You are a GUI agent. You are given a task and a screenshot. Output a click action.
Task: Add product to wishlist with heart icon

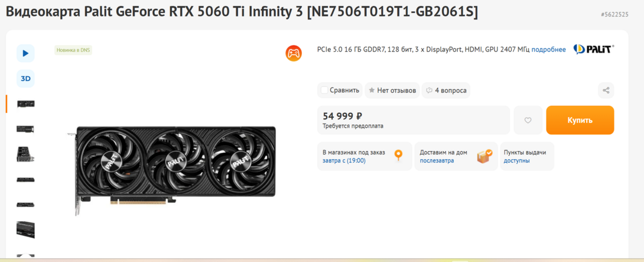528,120
